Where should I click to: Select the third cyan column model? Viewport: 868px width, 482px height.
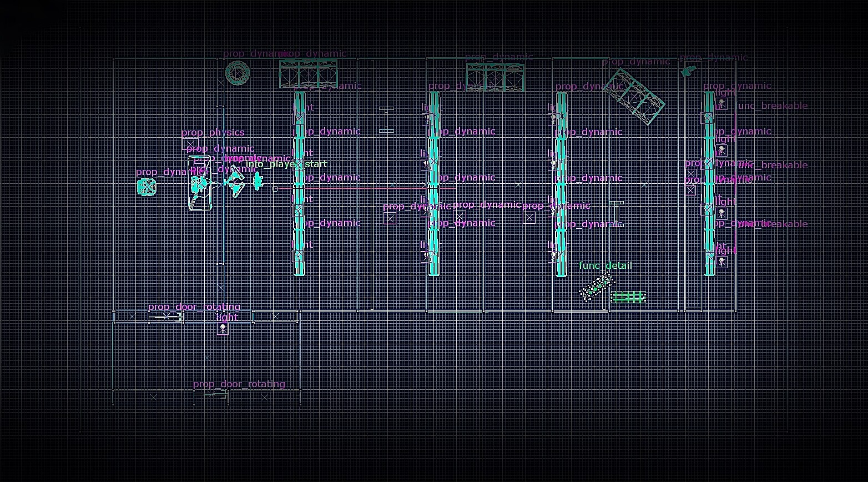[561, 184]
